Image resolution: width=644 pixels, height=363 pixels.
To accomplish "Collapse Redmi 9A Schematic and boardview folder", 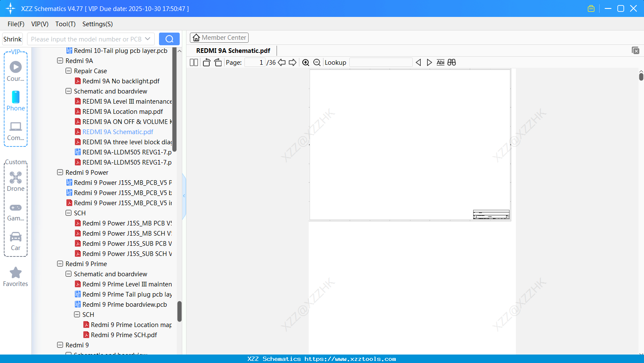I will point(69,91).
